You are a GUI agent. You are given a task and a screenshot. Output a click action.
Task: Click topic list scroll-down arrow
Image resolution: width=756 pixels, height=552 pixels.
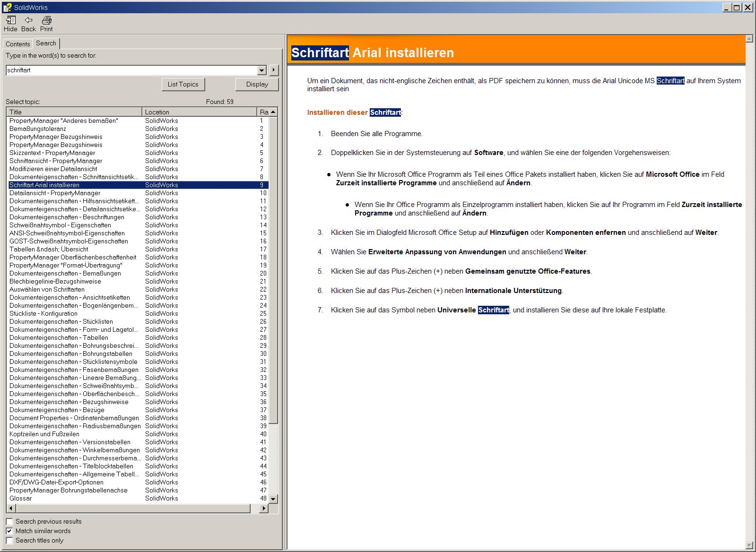pyautogui.click(x=273, y=499)
